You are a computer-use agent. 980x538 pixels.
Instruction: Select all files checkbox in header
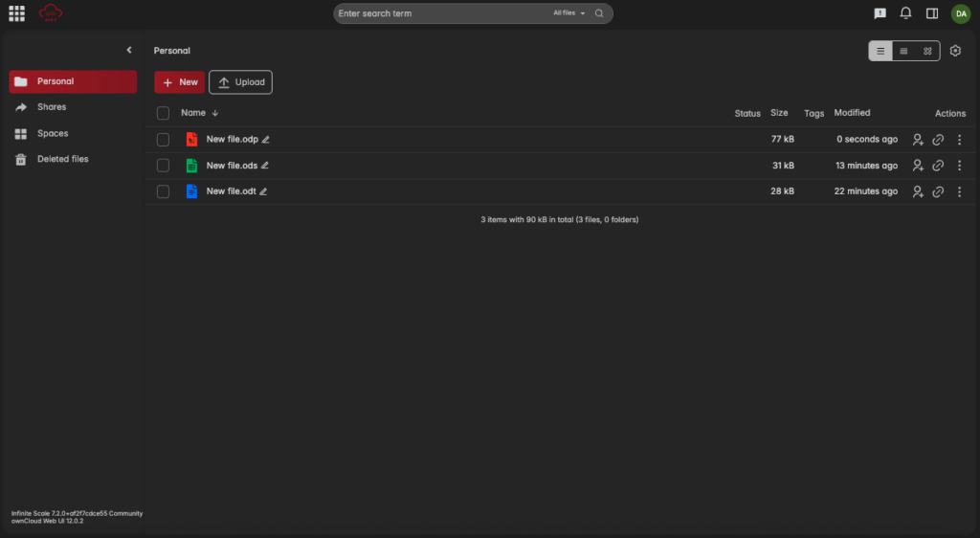pyautogui.click(x=163, y=113)
